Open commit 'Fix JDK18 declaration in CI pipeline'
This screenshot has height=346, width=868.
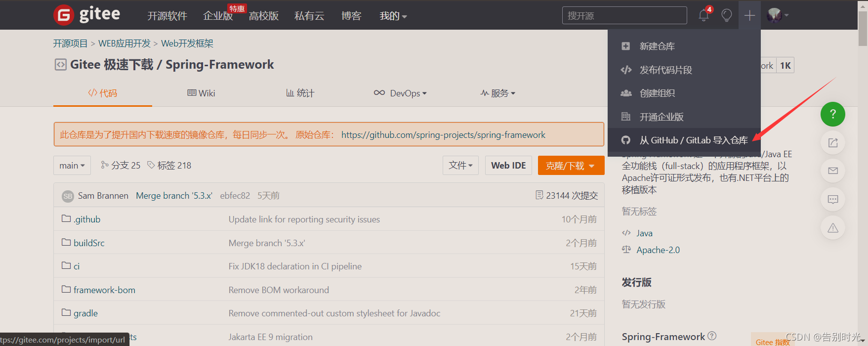[x=295, y=266]
